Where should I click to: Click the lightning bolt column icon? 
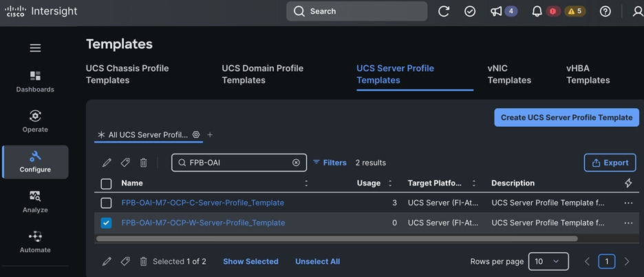[x=628, y=183]
